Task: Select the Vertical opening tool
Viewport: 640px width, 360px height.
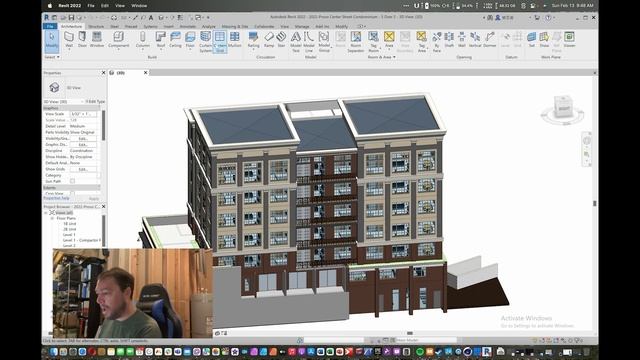Action: click(475, 40)
